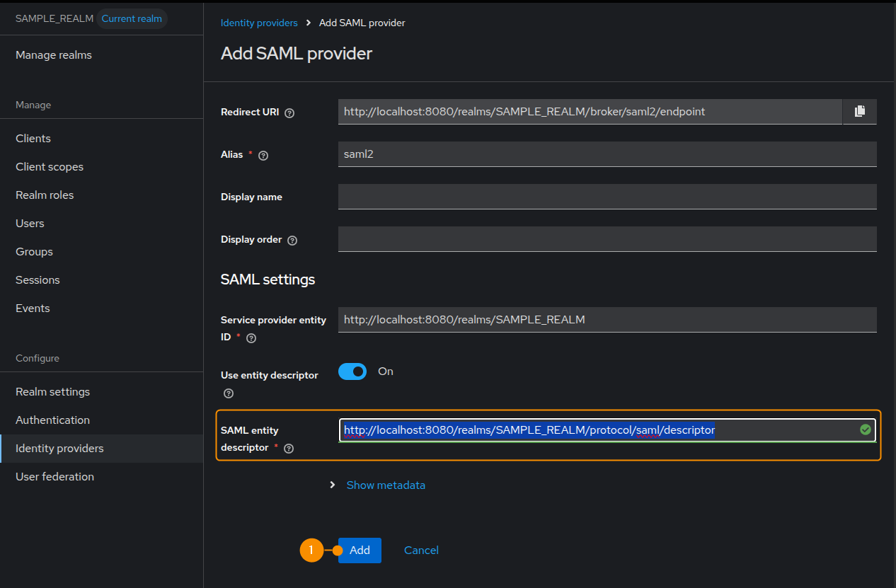Go back via Identity providers breadcrumb
Viewport: 896px width, 588px height.
click(259, 23)
